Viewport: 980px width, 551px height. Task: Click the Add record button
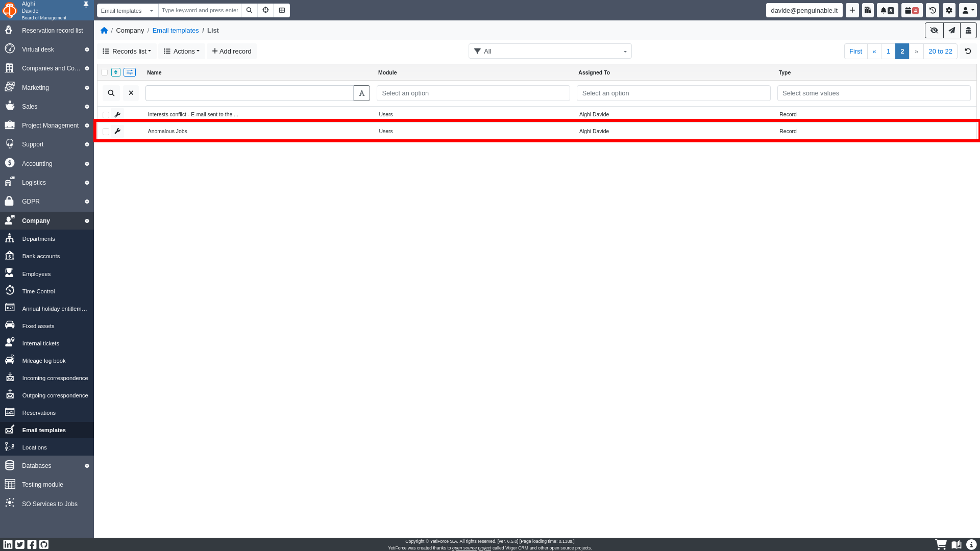(232, 51)
